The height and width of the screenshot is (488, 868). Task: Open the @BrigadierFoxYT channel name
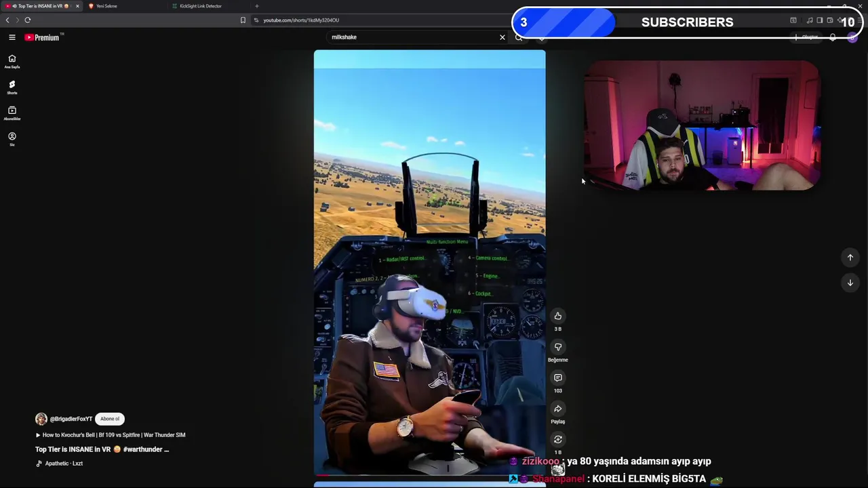pos(71,419)
